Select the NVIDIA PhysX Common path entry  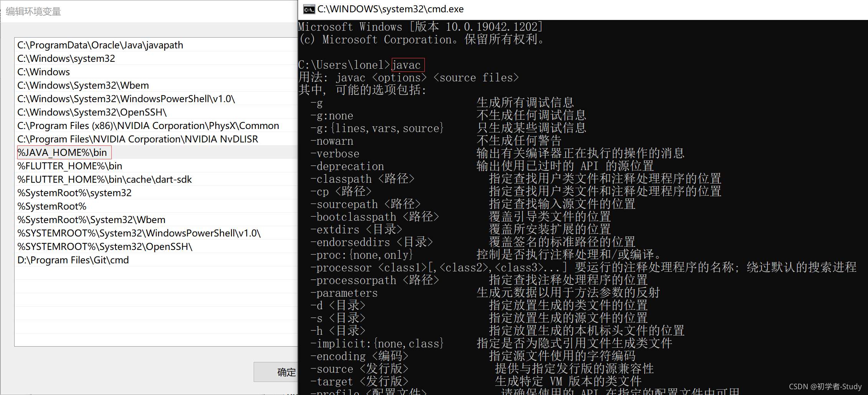(148, 125)
